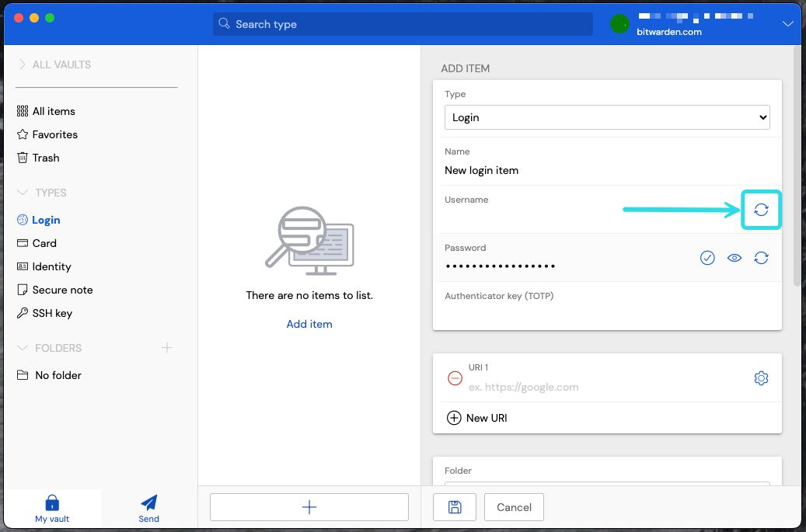The width and height of the screenshot is (806, 532).
Task: Switch to the My vault tab
Action: 52,509
